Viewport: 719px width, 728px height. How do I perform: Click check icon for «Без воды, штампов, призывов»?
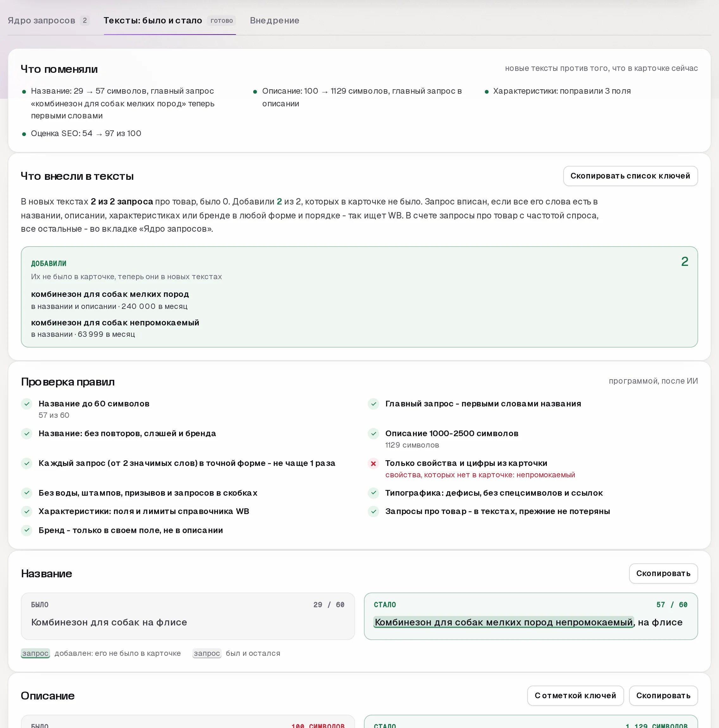tap(27, 493)
